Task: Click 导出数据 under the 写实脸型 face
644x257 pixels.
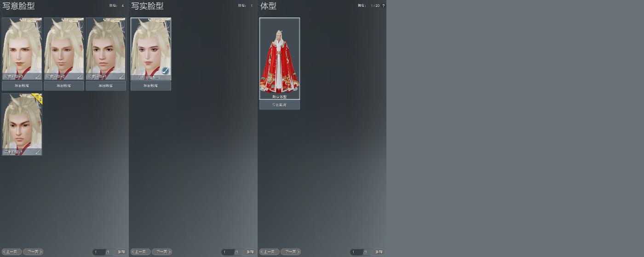Action: pos(151,86)
